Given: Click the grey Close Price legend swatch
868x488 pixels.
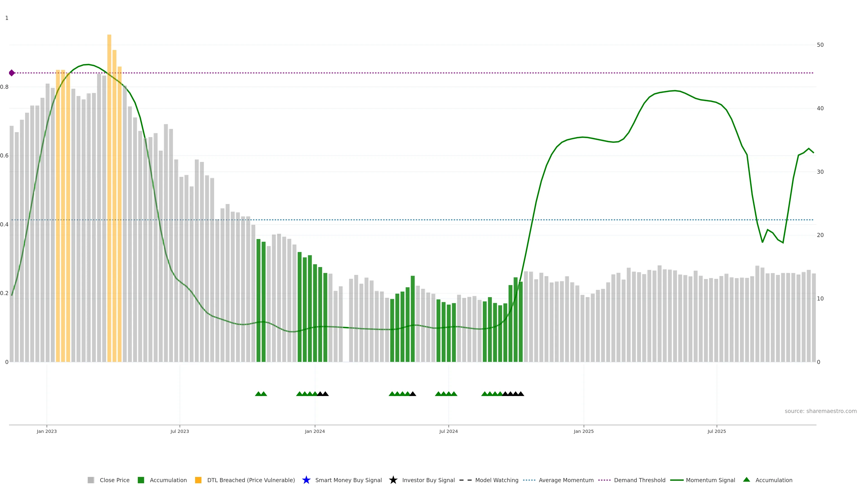Looking at the screenshot, I should click(91, 480).
